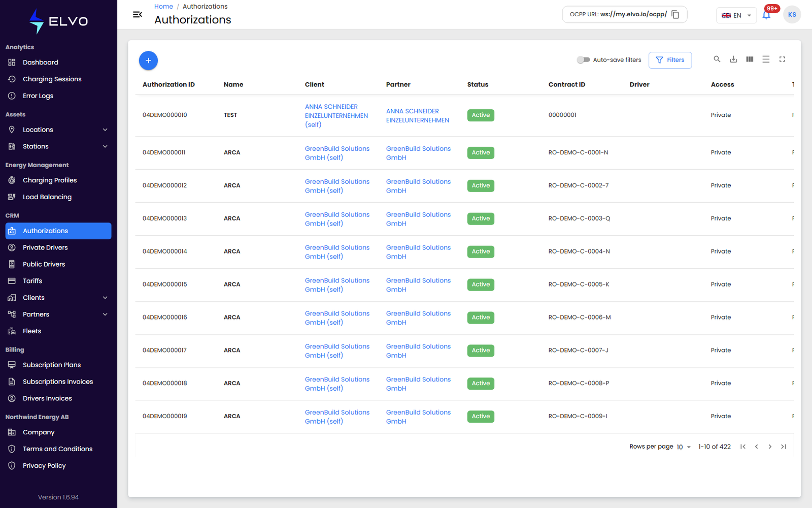
Task: Click the Charging Sessions sidebar icon
Action: [x=12, y=79]
